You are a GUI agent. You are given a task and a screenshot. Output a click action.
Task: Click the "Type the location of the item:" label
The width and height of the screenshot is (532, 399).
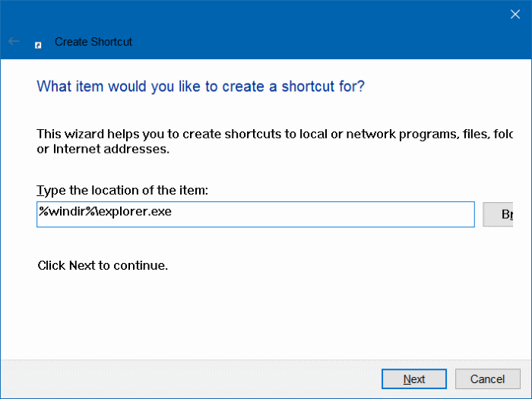click(x=122, y=190)
